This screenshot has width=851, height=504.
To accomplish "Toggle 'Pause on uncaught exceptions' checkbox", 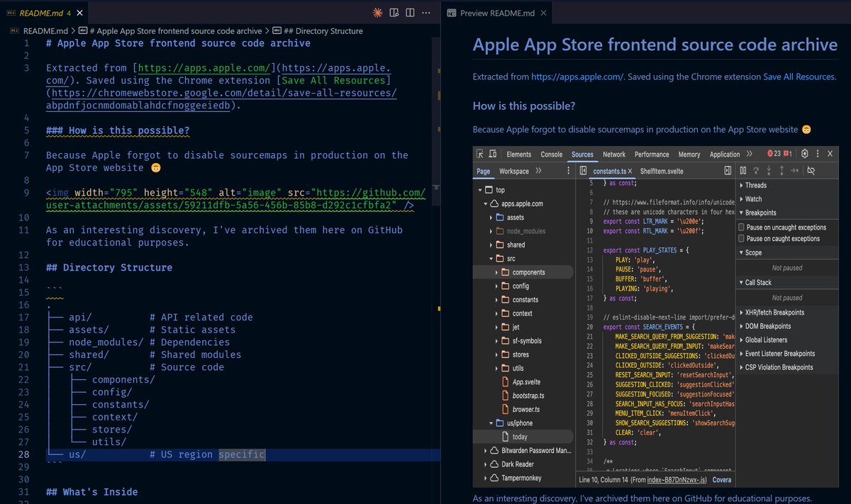I will tap(741, 228).
